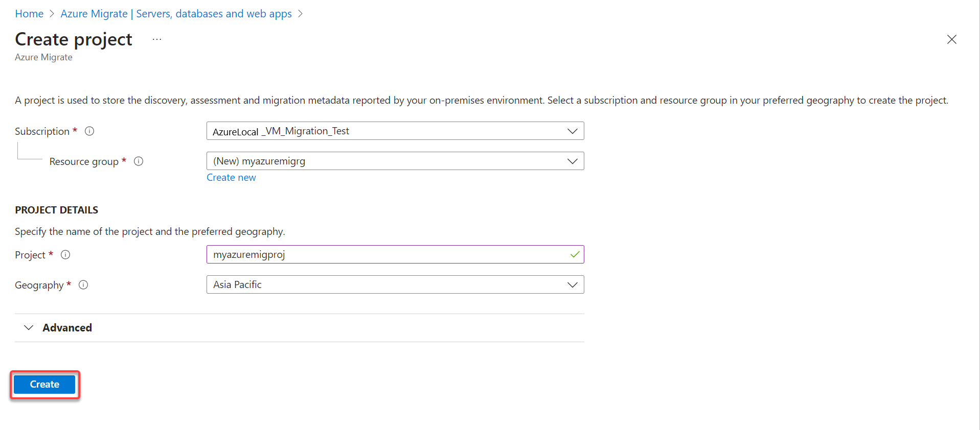Open more options ellipsis beside Create project

click(x=157, y=39)
